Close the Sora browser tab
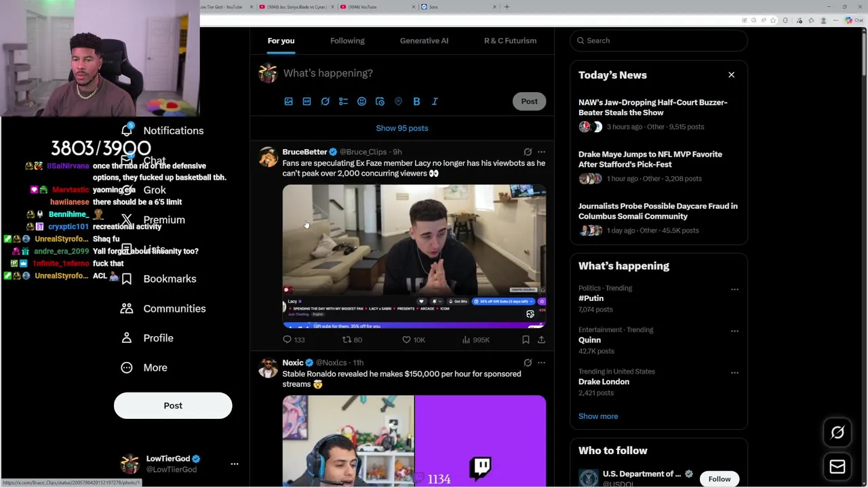Image resolution: width=868 pixels, height=488 pixels. tap(494, 7)
